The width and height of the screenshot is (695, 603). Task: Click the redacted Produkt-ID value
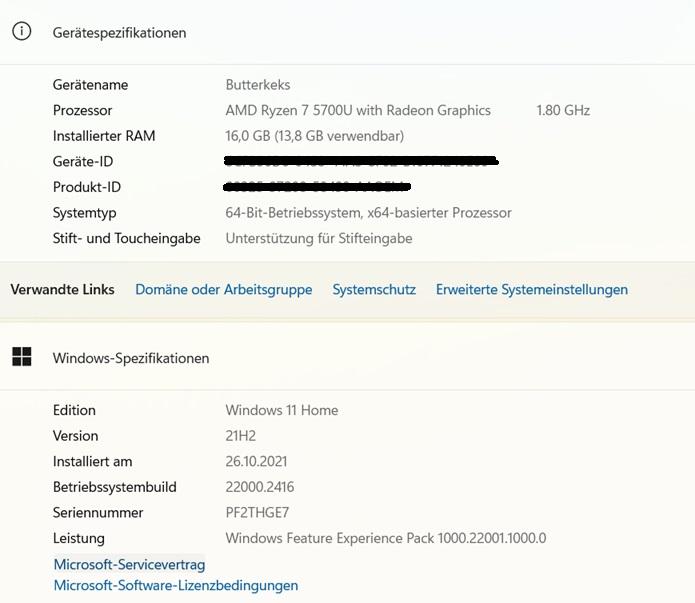tap(319, 187)
